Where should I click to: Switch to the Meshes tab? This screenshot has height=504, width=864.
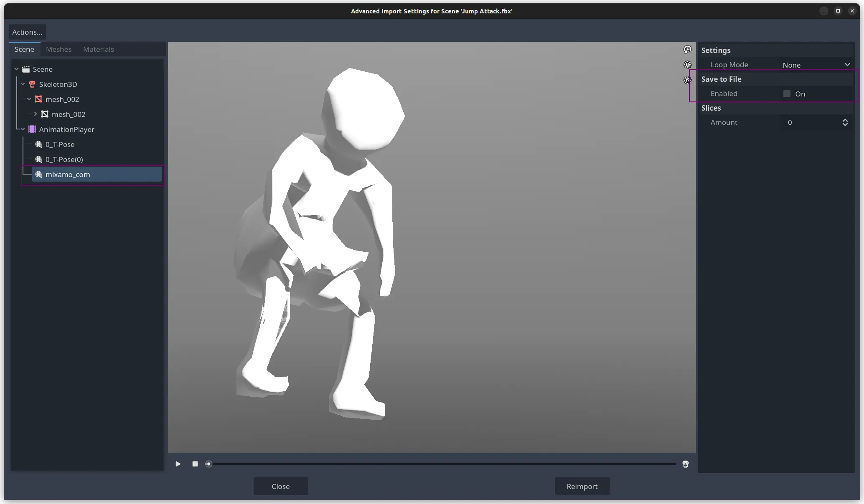coord(58,49)
